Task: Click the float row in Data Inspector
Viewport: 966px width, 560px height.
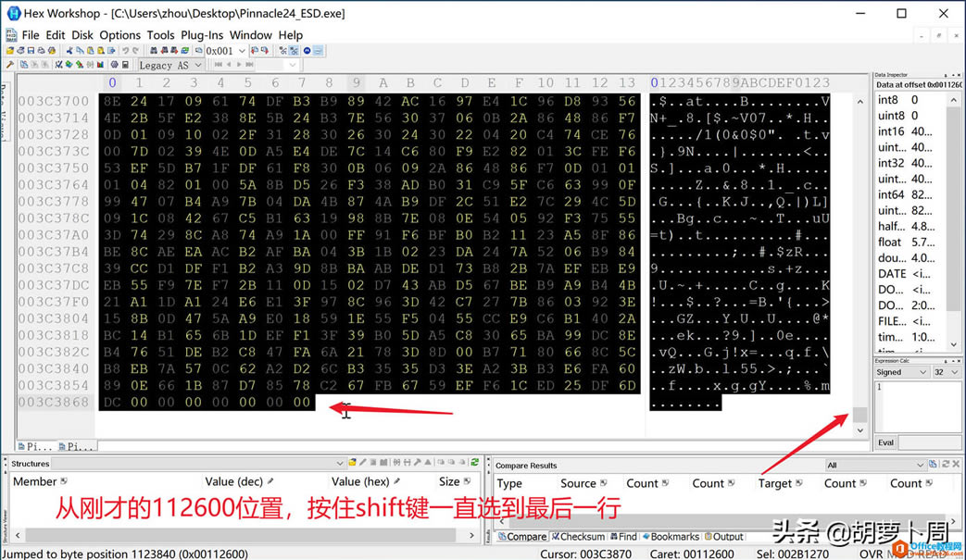Action: point(911,243)
